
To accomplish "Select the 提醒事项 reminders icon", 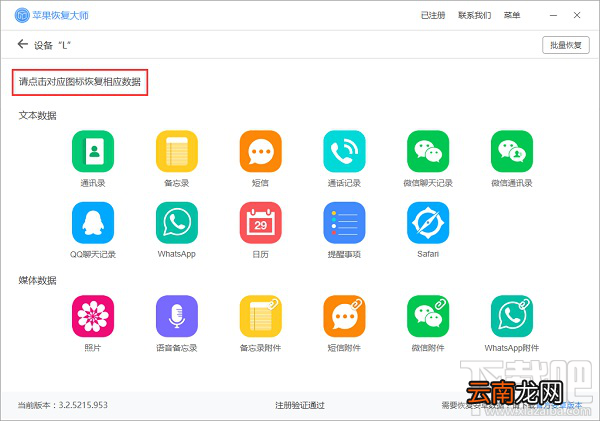I will tap(344, 223).
